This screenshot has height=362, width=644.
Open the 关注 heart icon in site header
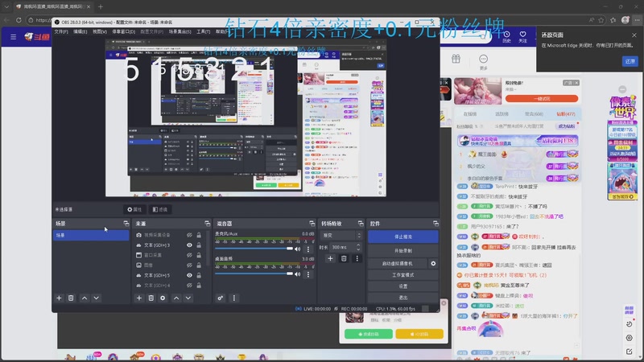[522, 36]
